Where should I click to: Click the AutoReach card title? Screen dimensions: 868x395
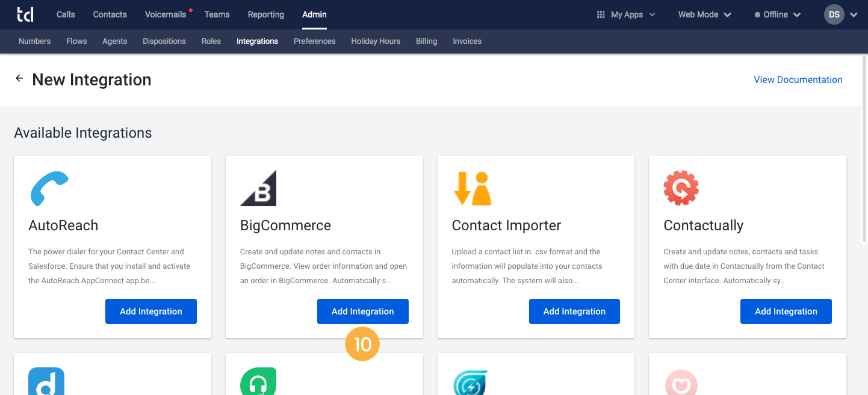point(63,225)
